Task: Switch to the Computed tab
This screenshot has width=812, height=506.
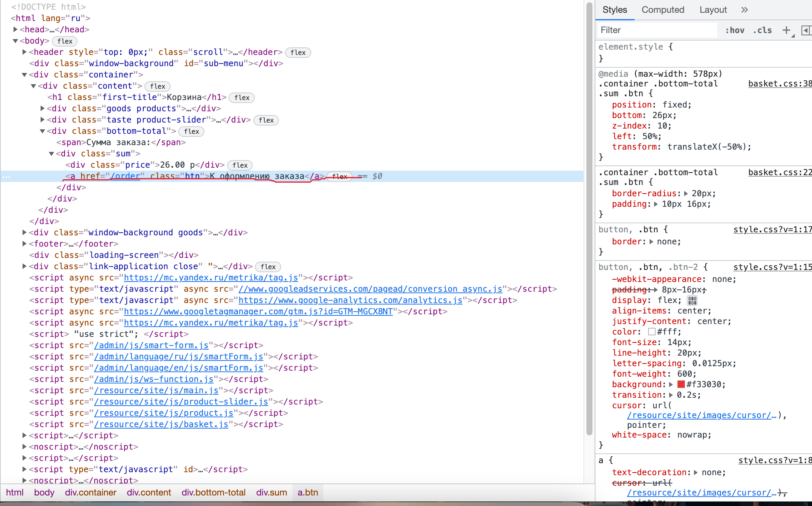Action: click(x=663, y=10)
